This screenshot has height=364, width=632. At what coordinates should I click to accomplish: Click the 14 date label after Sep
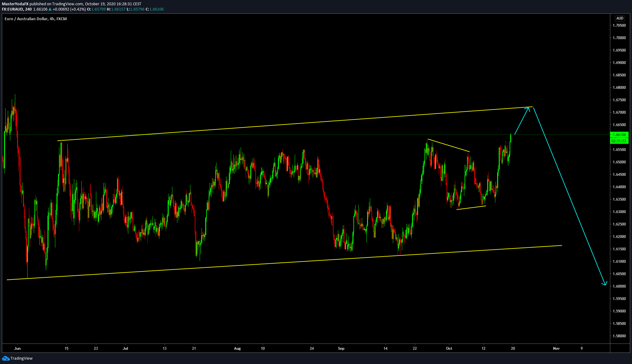(x=385, y=348)
